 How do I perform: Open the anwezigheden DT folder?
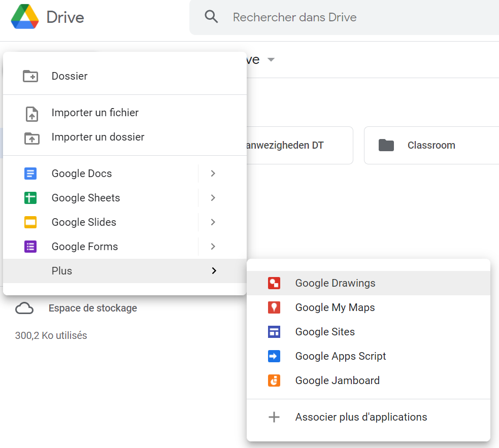[x=300, y=146]
